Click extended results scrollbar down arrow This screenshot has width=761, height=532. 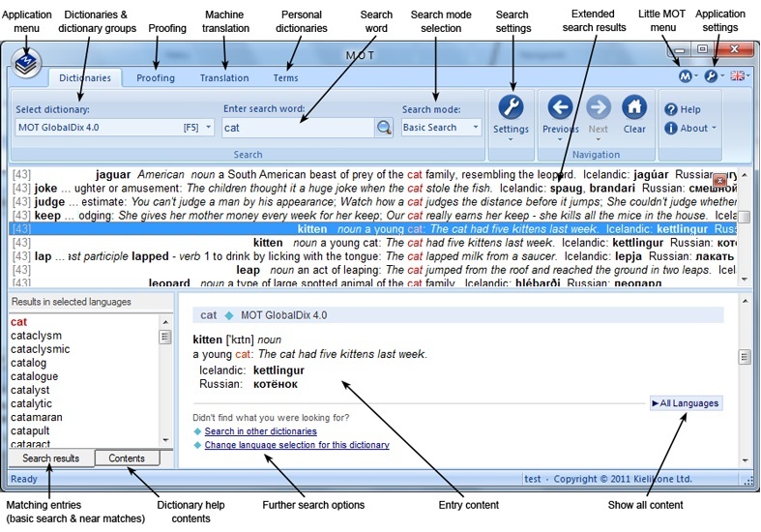tap(745, 280)
